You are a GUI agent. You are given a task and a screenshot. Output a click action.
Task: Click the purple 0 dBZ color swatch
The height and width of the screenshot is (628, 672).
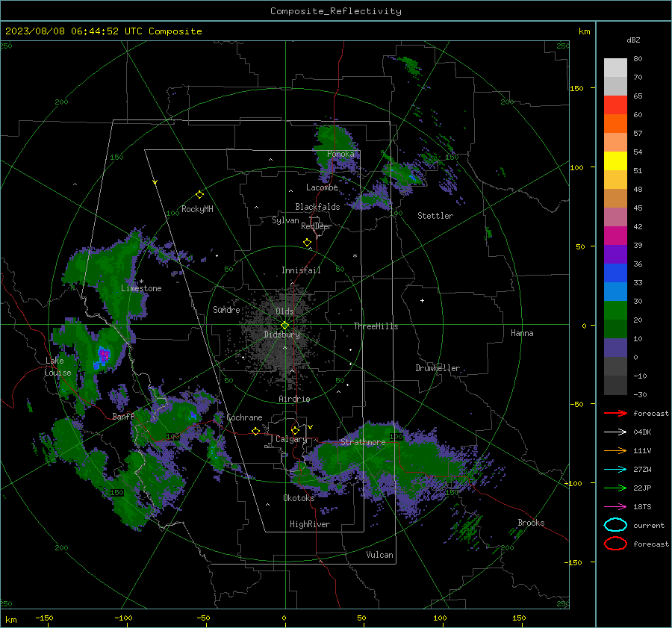615,348
